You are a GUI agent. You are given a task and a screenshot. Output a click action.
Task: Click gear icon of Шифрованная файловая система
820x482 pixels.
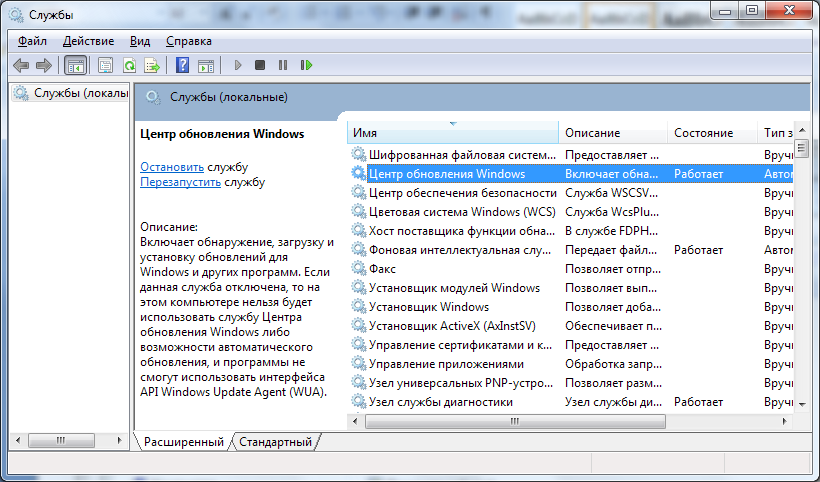[358, 155]
